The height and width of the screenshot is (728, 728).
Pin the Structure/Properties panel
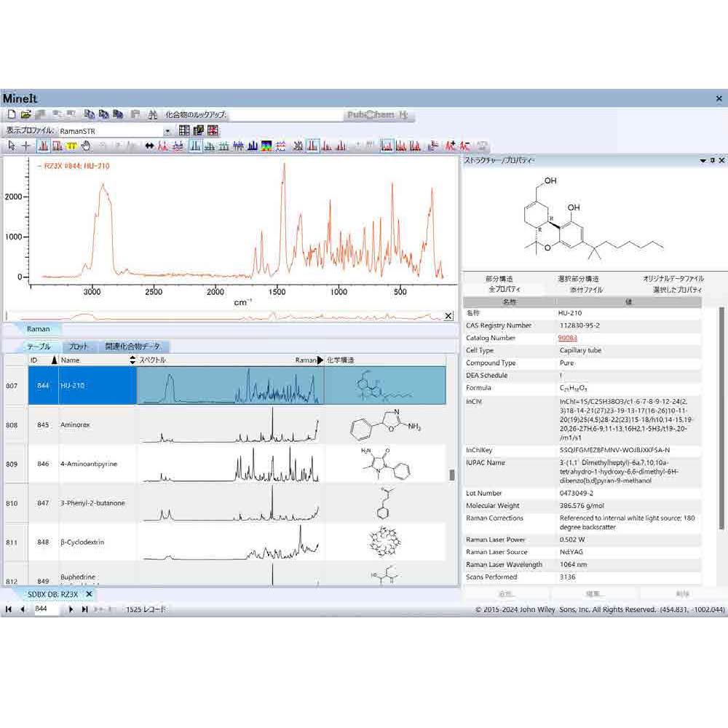713,160
